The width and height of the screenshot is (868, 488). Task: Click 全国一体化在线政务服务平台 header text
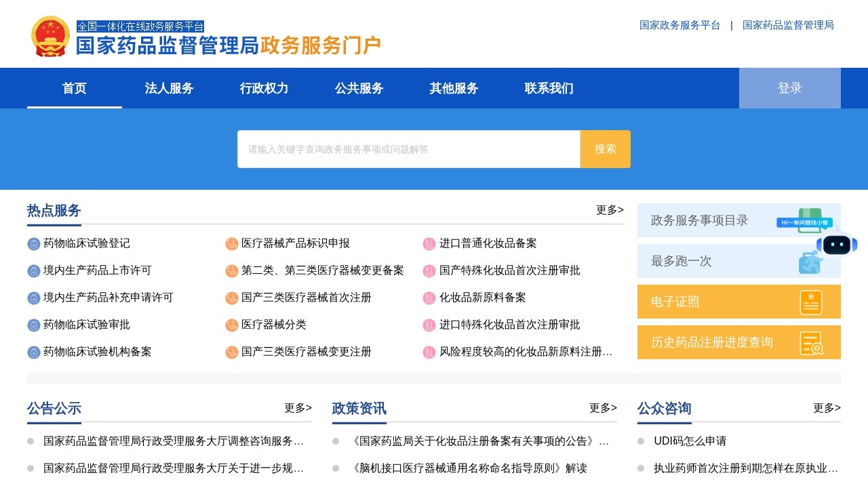coord(140,26)
